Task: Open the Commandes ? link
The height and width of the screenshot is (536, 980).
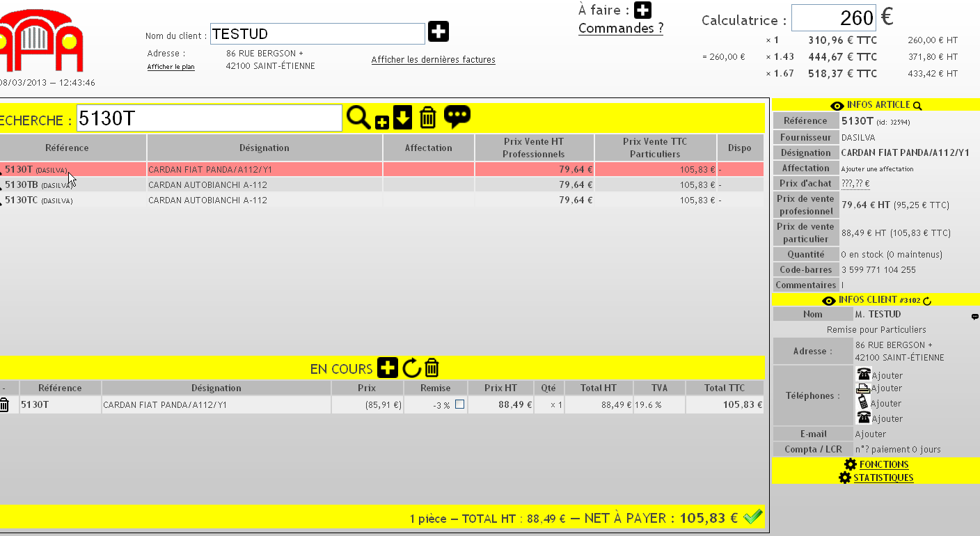Action: click(x=620, y=29)
